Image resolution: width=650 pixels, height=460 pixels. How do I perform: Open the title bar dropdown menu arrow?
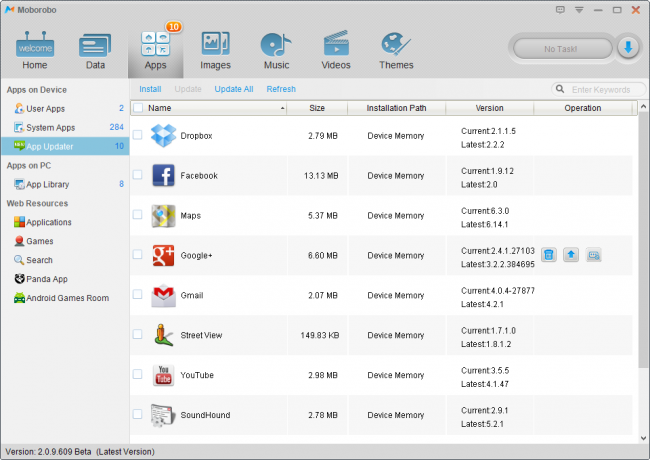click(579, 10)
